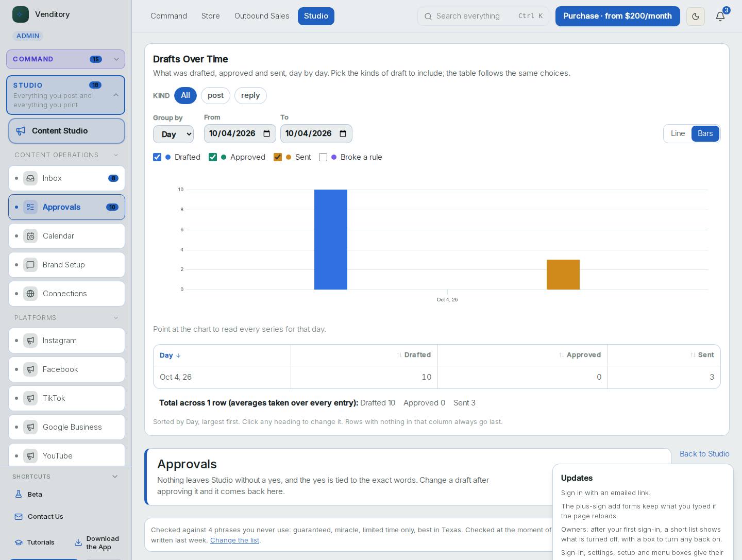Toggle dark mode moon icon

(696, 16)
